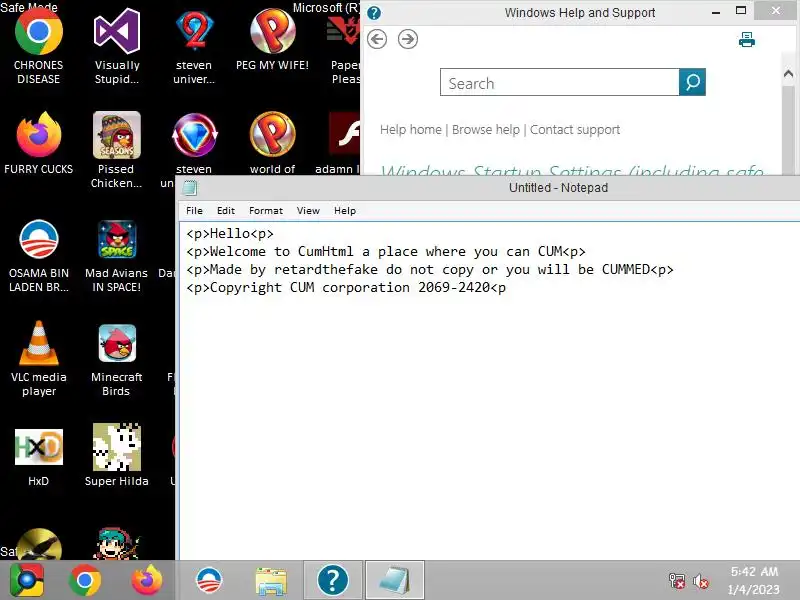Click the Welcome to CumHtml line in Notepad
800x600 pixels.
(386, 252)
